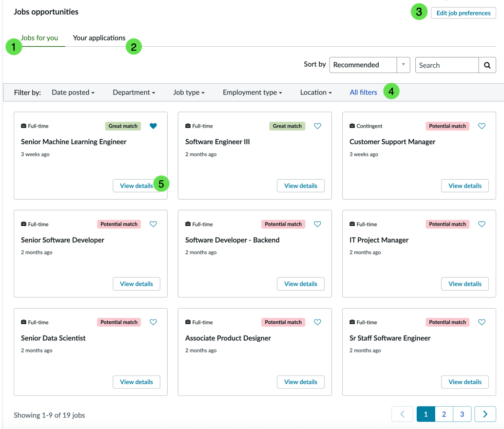Click into the Search input field

pyautogui.click(x=447, y=65)
